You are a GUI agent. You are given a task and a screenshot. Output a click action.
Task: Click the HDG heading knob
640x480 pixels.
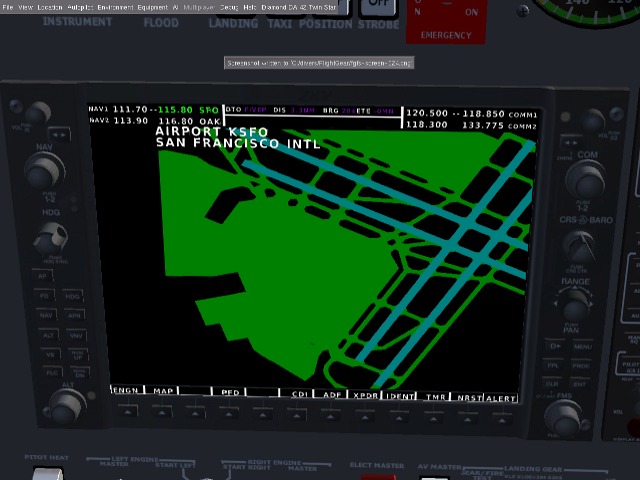[x=51, y=238]
